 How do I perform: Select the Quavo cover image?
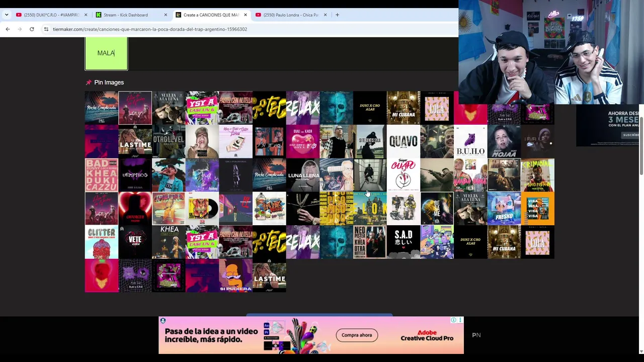(x=404, y=141)
